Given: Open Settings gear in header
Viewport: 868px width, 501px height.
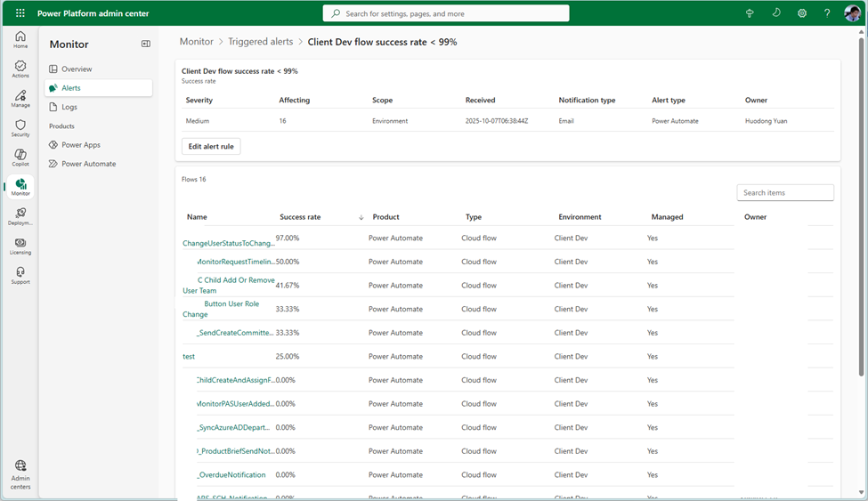Looking at the screenshot, I should coord(801,13).
